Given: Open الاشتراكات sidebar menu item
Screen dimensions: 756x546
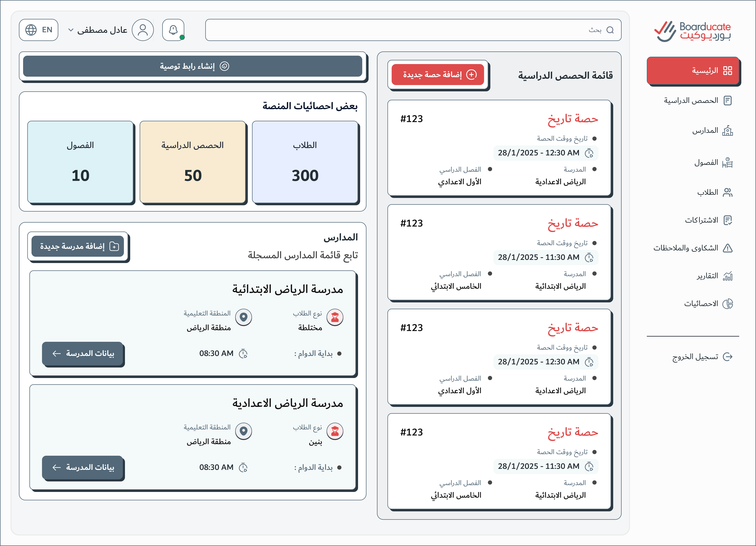Looking at the screenshot, I should point(709,220).
